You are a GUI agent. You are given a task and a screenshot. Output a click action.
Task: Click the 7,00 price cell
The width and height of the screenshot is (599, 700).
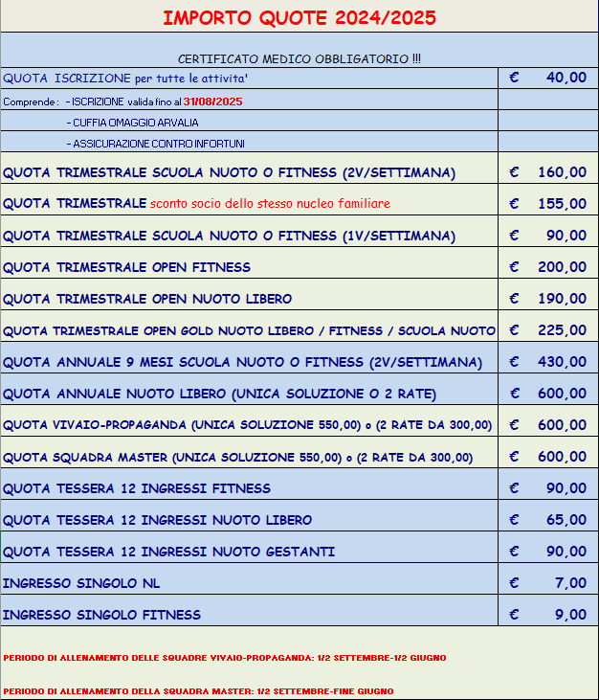point(548,579)
